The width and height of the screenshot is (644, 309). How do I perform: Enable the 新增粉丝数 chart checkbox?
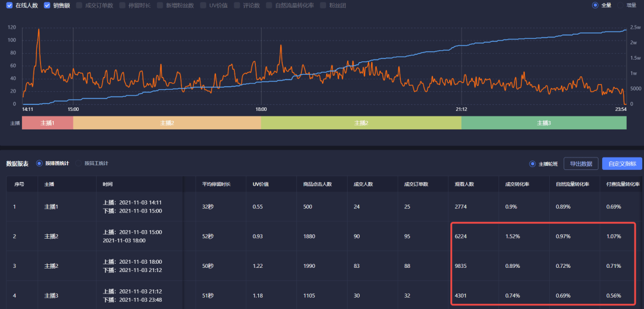pos(159,5)
